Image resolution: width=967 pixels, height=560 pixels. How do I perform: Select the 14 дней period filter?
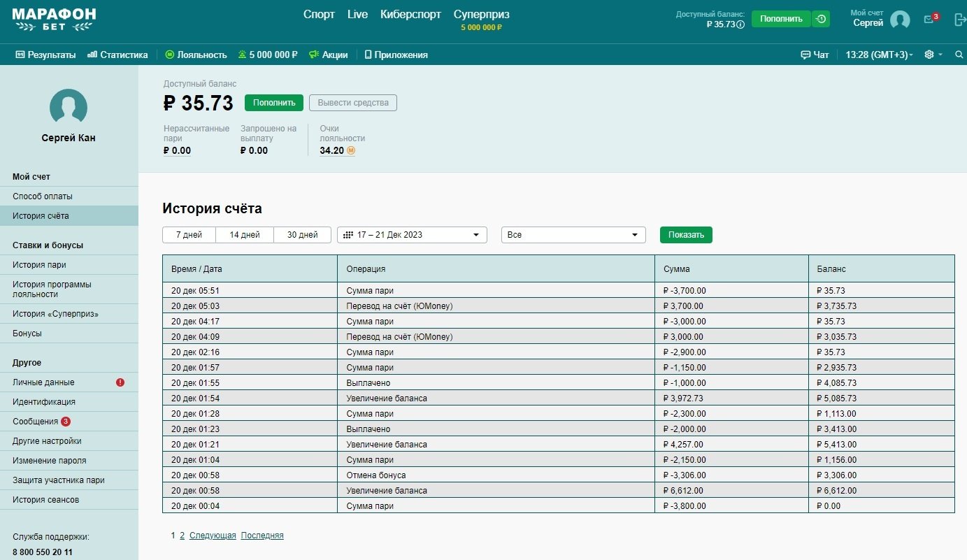coord(245,235)
